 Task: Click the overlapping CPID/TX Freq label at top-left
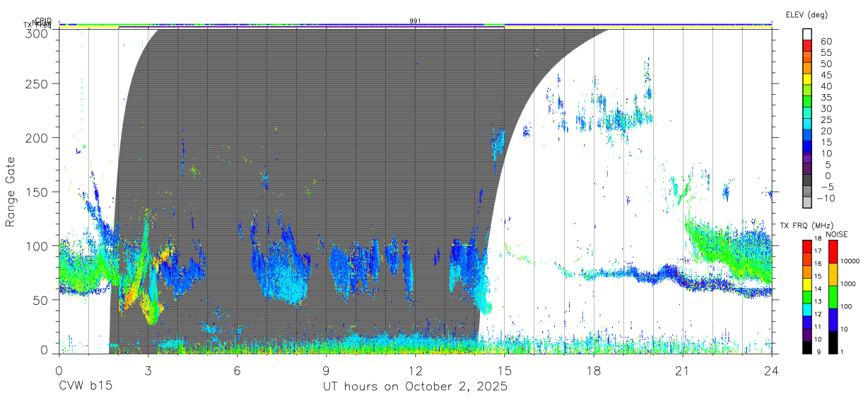[38, 23]
